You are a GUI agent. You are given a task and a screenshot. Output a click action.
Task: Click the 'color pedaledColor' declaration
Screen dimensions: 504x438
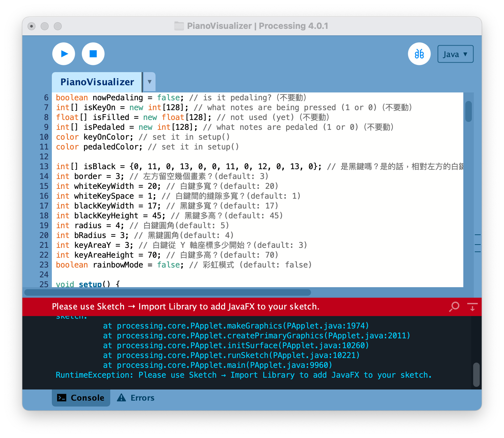click(x=147, y=147)
